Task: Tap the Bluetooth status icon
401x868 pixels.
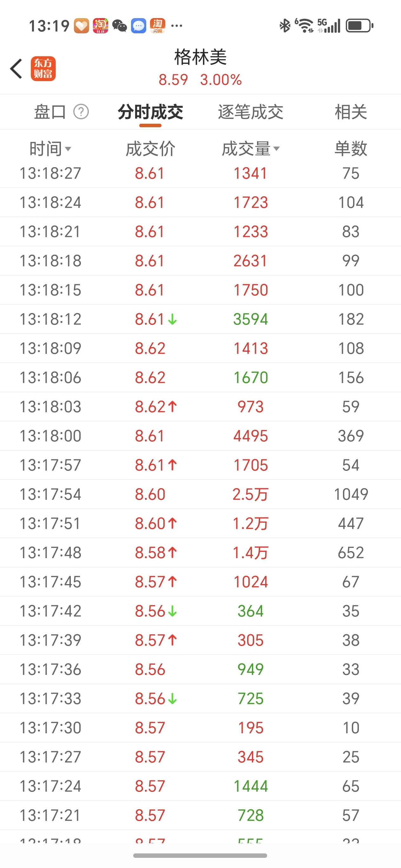Action: click(285, 26)
